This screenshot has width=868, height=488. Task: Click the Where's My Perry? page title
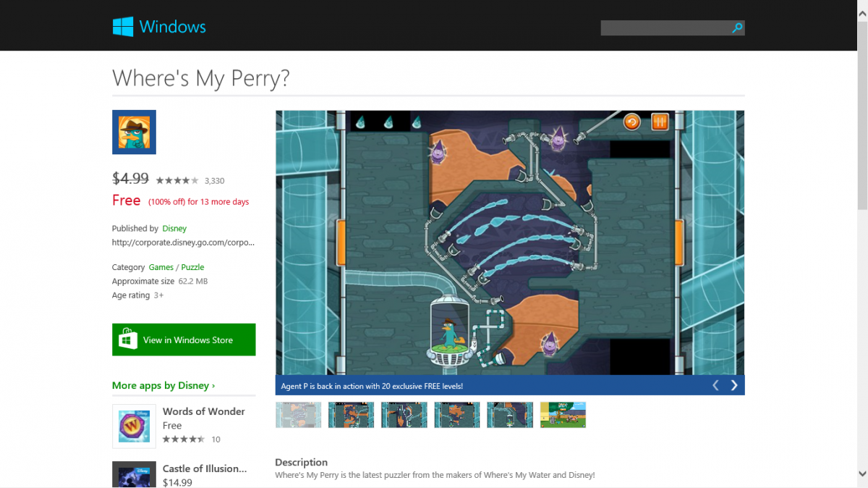coord(201,78)
